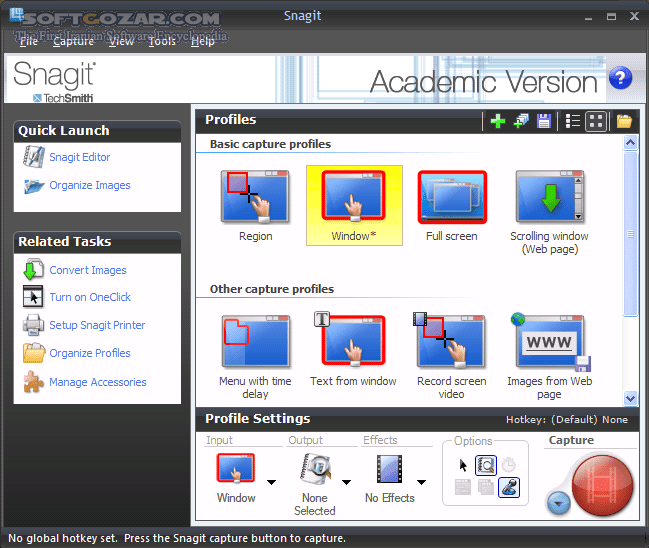Screen dimensions: 649x548
Task: Select the Full screen capture profile
Action: [452, 205]
